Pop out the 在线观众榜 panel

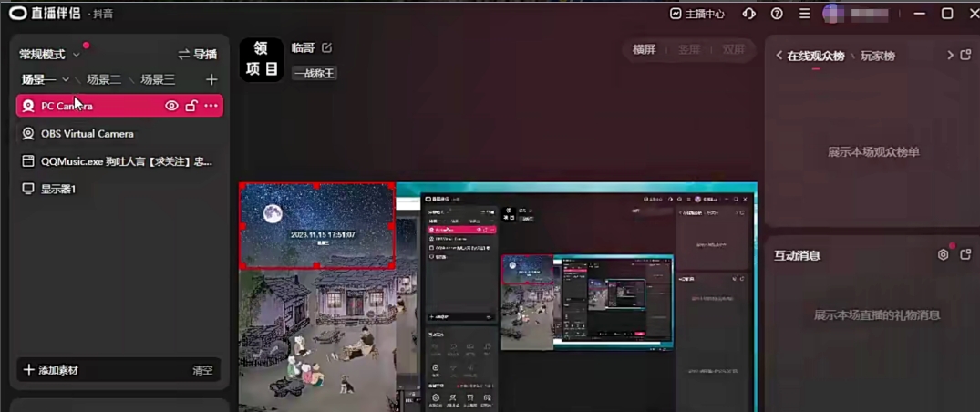click(x=966, y=56)
